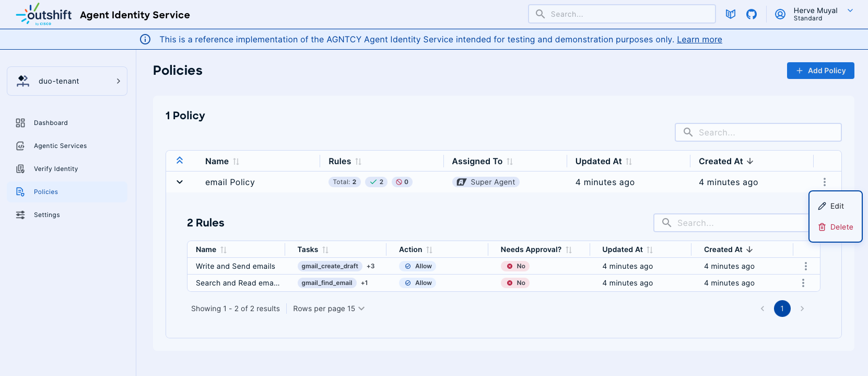Click the Add Policy button
Screen dimensions: 868x376
(820, 71)
